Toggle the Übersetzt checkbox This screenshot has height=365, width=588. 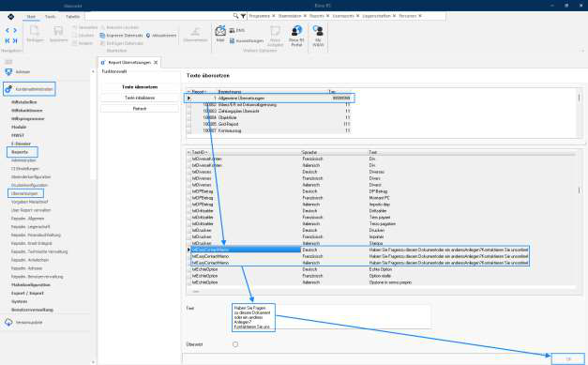(235, 344)
